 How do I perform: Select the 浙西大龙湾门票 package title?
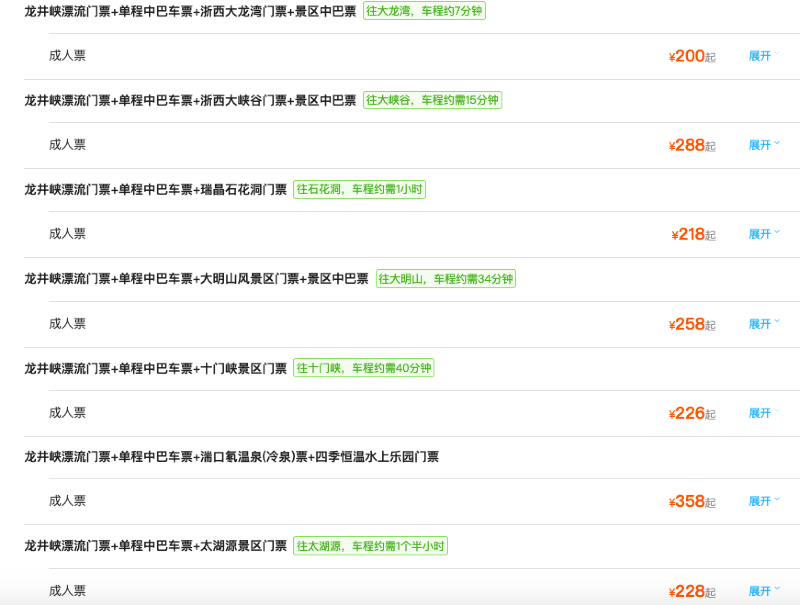coord(190,11)
